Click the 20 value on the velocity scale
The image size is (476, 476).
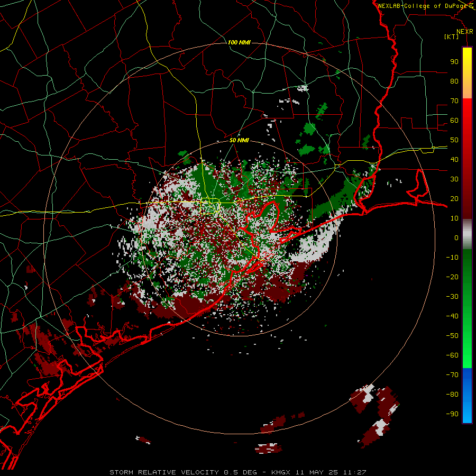click(454, 199)
